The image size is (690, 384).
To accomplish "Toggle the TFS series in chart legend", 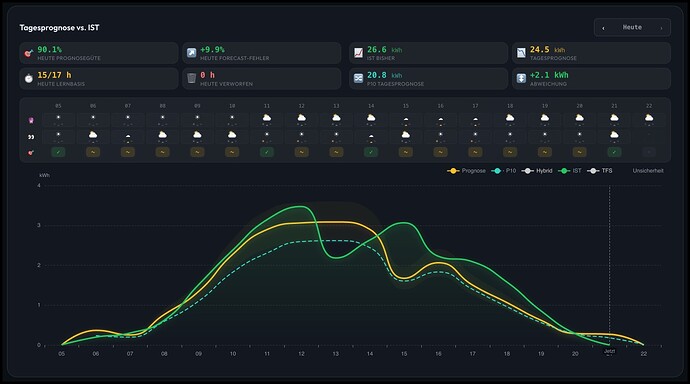I will click(x=600, y=171).
